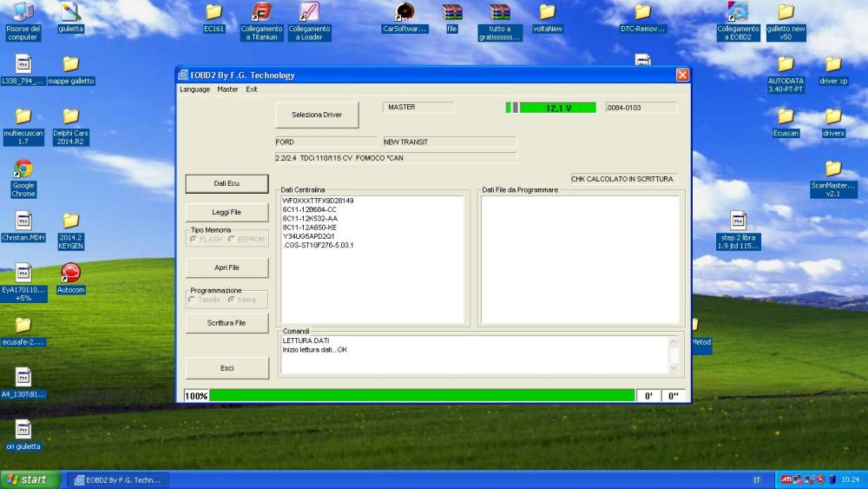Close the EOBD2 window
868x489 pixels.
pos(682,75)
